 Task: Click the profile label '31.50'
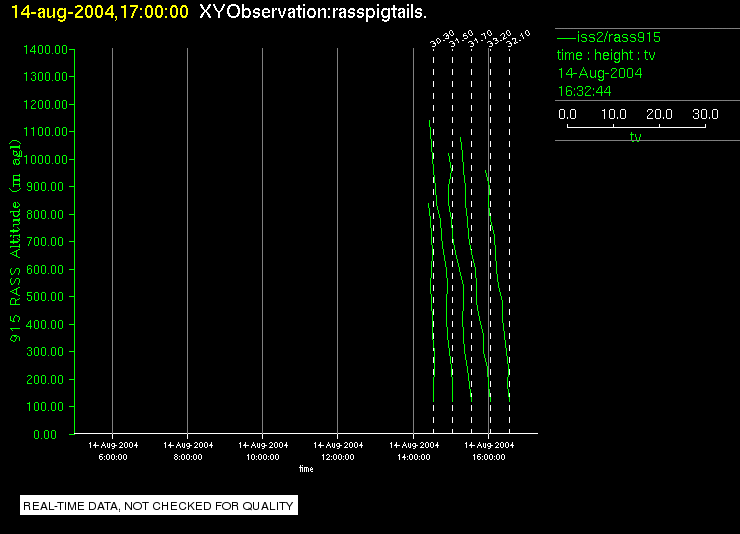(461, 39)
